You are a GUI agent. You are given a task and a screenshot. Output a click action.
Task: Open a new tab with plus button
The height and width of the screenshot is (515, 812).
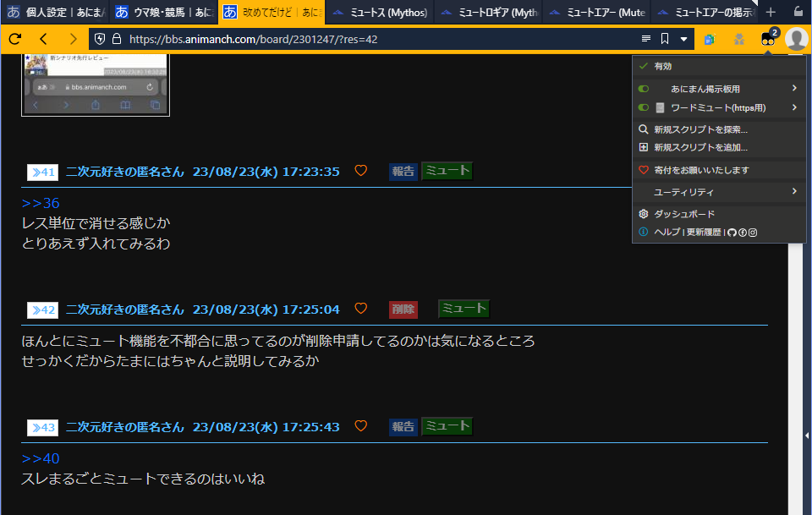[771, 12]
